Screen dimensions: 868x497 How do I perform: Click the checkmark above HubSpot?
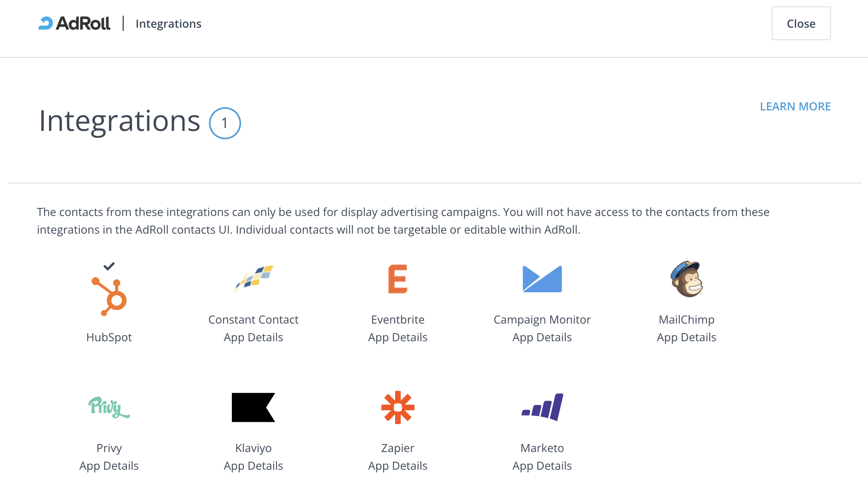tap(109, 266)
